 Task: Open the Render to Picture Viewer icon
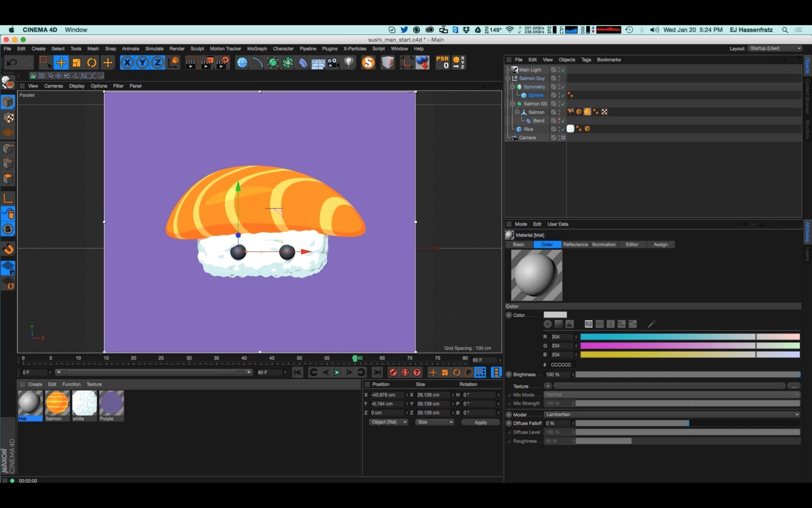207,63
